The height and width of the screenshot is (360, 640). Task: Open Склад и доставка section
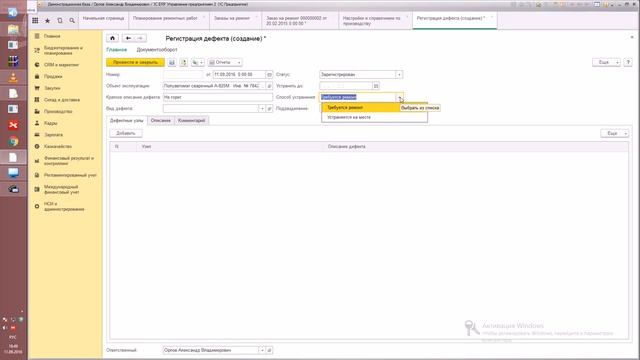pyautogui.click(x=62, y=100)
